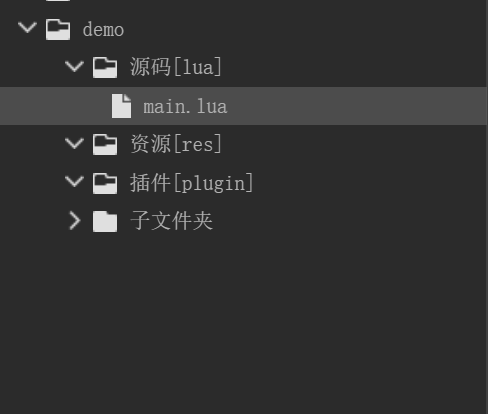Click the main.lua file document icon
Screen dimensions: 488x414
121,106
